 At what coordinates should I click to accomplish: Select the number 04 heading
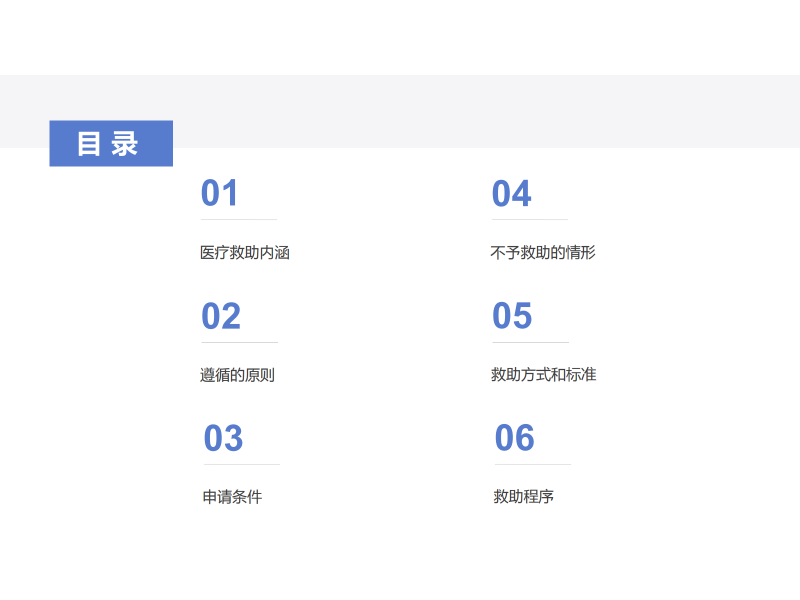click(511, 193)
